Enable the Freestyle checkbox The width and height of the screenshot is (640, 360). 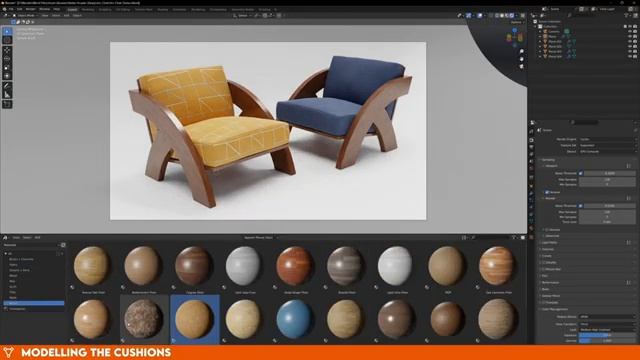[544, 302]
